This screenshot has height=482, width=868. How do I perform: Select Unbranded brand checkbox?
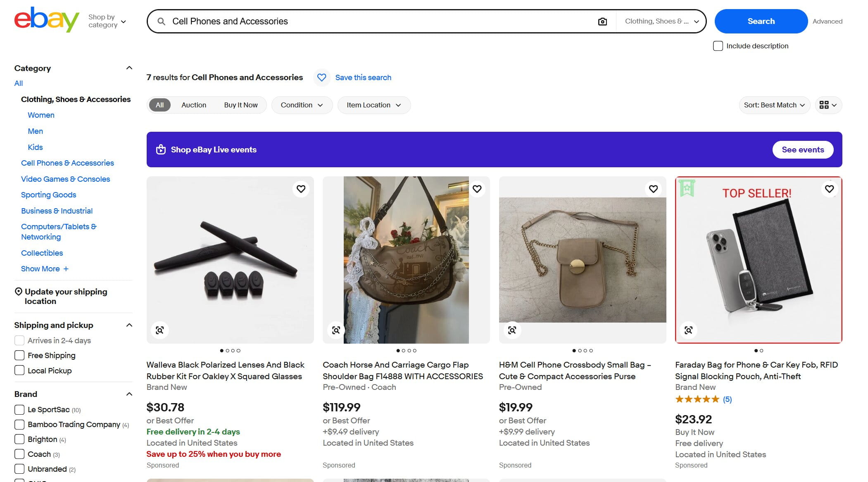point(19,469)
